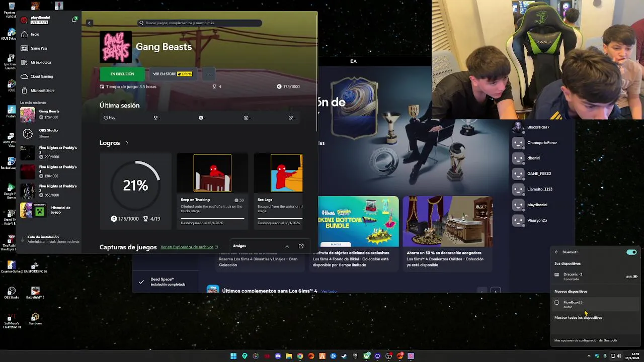
Task: Click the Xbox search field
Action: click(200, 23)
